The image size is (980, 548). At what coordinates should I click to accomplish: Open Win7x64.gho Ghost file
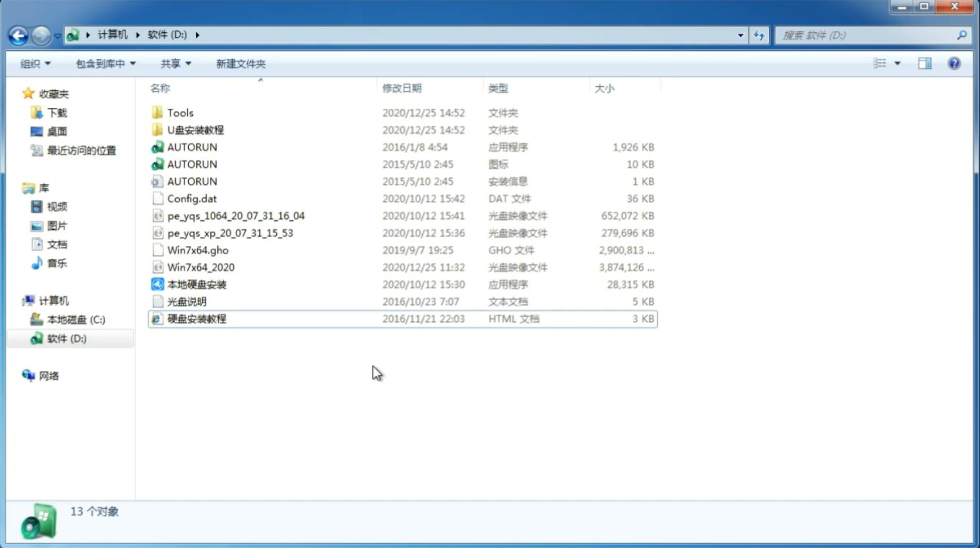tap(197, 250)
